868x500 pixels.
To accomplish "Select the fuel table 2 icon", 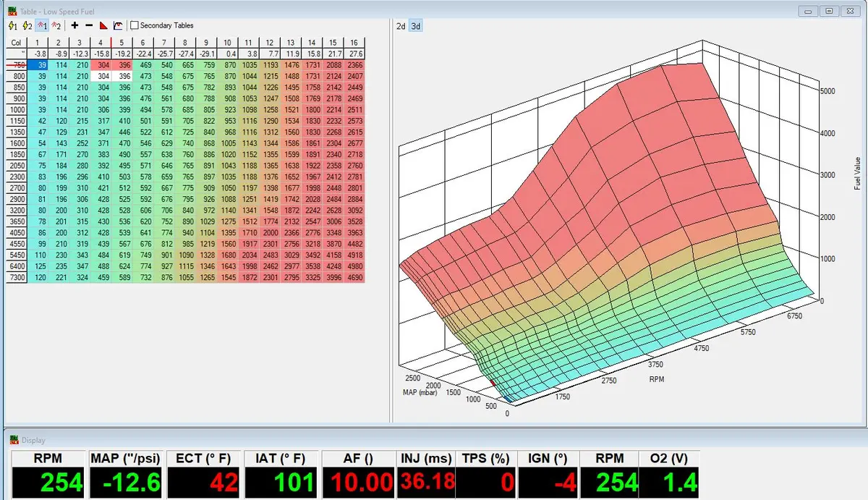I will (x=56, y=25).
